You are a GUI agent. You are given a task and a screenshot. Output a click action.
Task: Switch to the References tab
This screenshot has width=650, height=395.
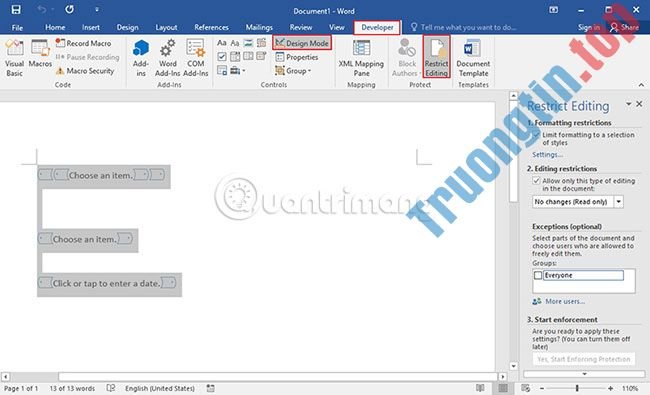211,27
